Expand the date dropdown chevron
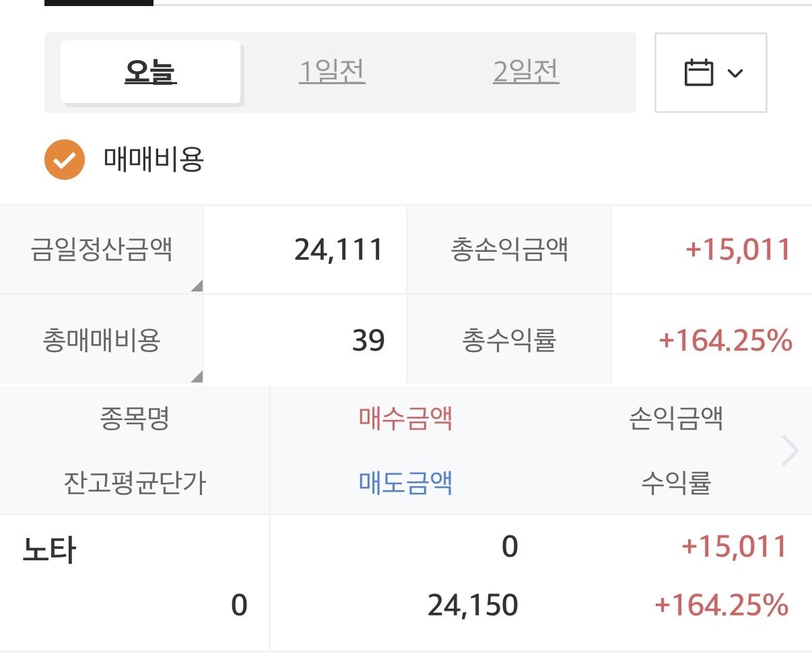The image size is (812, 672). [x=735, y=73]
